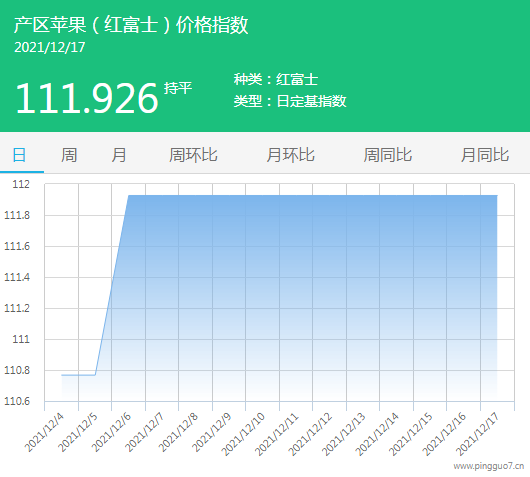Image resolution: width=530 pixels, height=477 pixels.
Task: Open the 周同比 tab
Action: (x=388, y=155)
